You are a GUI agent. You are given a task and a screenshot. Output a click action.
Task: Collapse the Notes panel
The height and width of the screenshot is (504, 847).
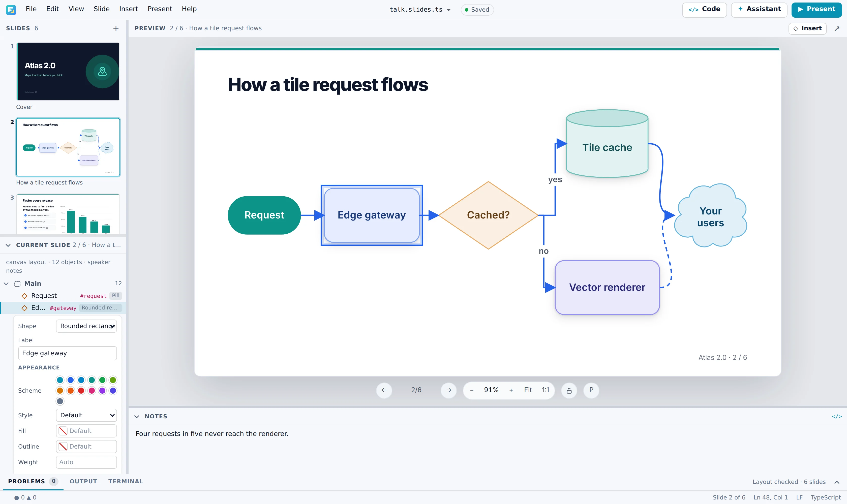click(x=137, y=416)
